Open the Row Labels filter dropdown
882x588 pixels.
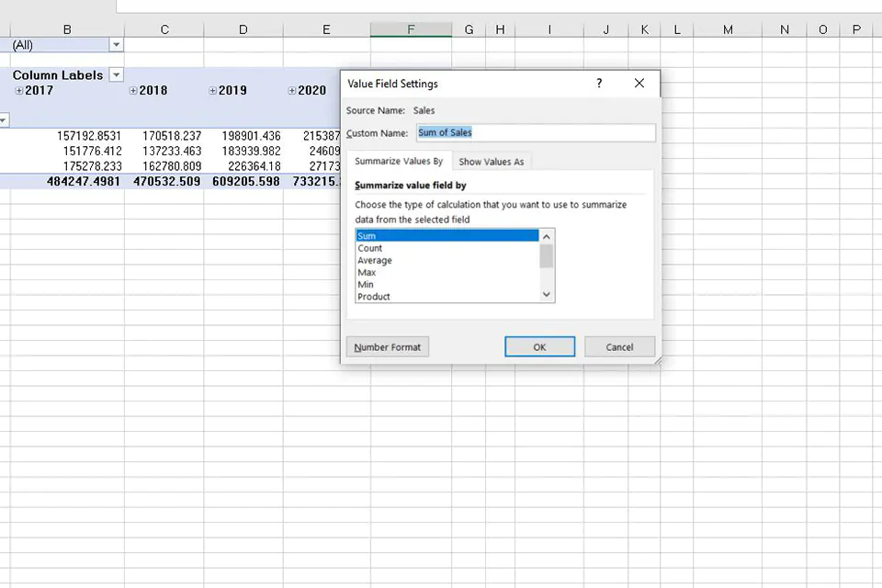pos(2,119)
